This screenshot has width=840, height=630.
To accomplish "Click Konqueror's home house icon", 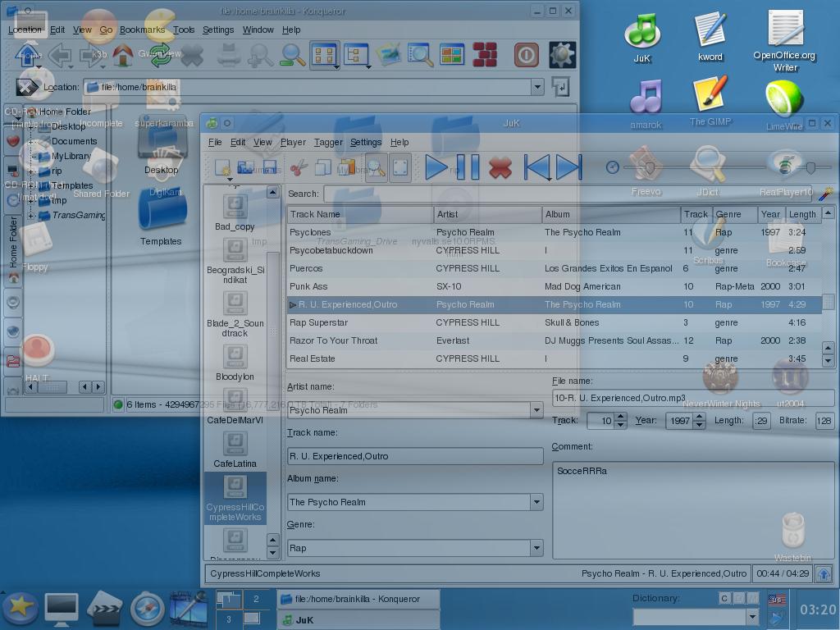I will click(123, 55).
